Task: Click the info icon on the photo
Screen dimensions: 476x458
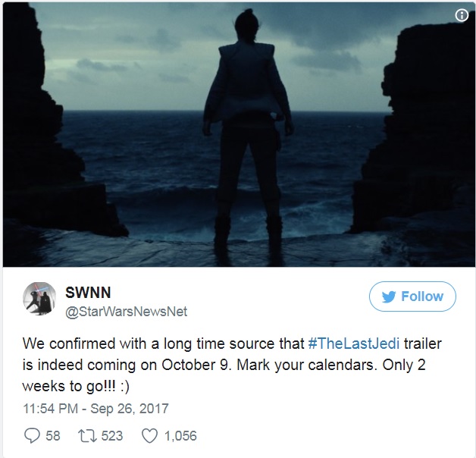Action: click(462, 15)
